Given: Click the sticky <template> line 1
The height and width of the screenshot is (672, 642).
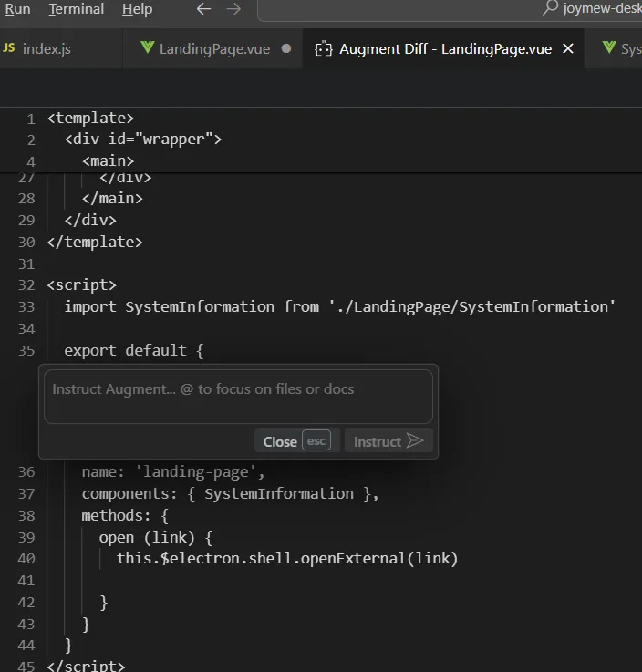Looking at the screenshot, I should coord(90,118).
